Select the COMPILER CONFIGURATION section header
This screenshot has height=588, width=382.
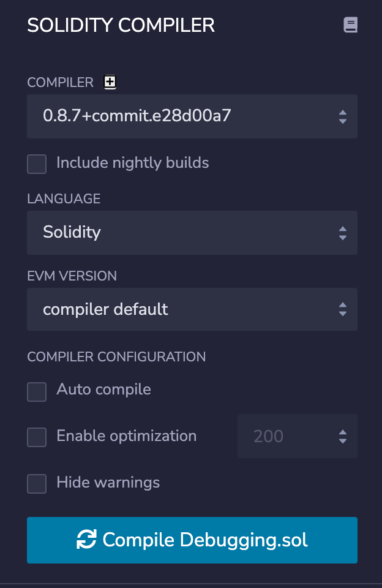[x=116, y=356]
